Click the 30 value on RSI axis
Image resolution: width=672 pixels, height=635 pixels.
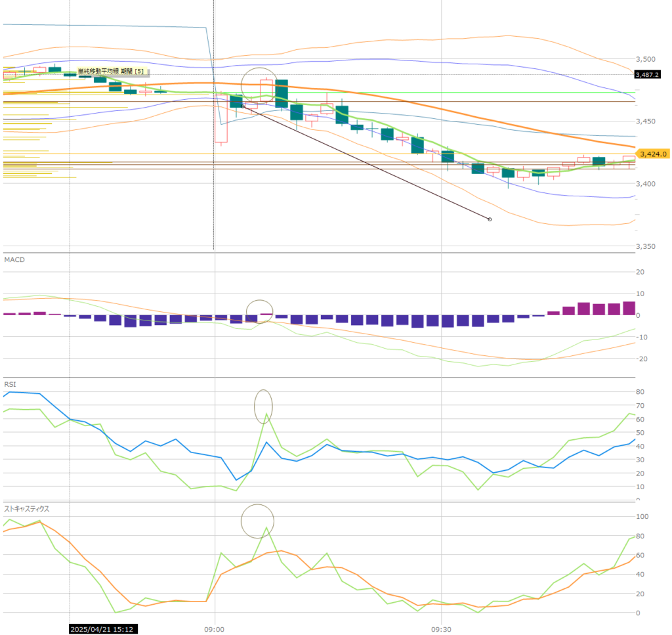pyautogui.click(x=640, y=460)
